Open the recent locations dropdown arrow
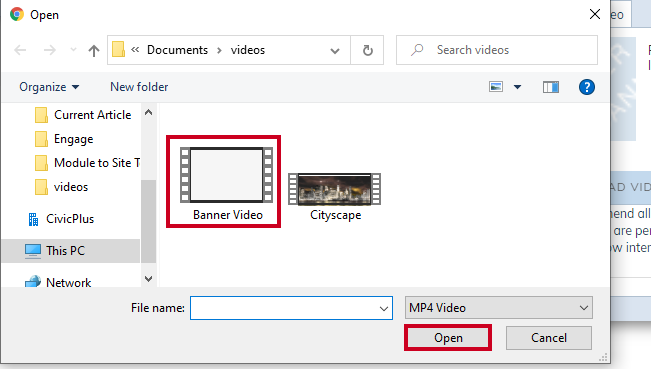Viewport: 651px width, 369px height. click(73, 50)
